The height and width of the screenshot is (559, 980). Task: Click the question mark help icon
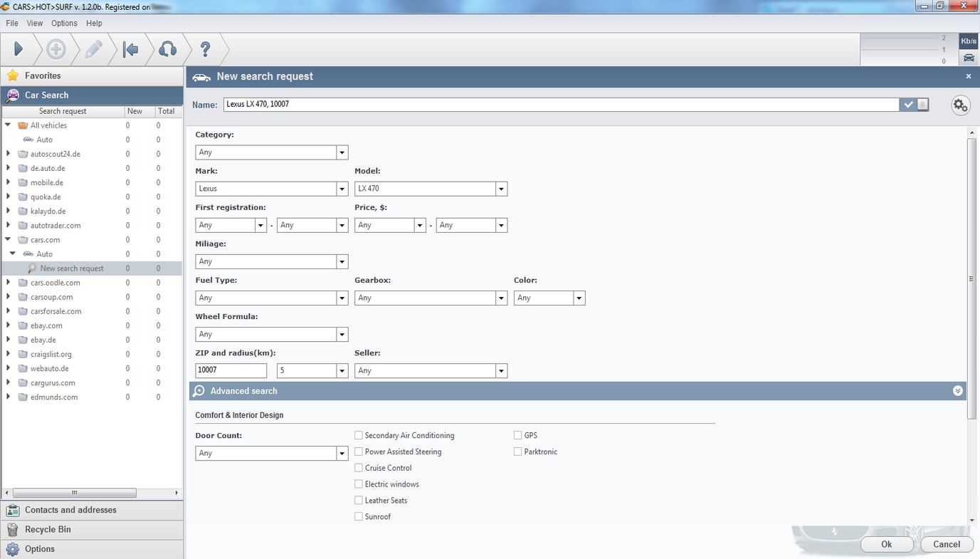click(x=205, y=49)
